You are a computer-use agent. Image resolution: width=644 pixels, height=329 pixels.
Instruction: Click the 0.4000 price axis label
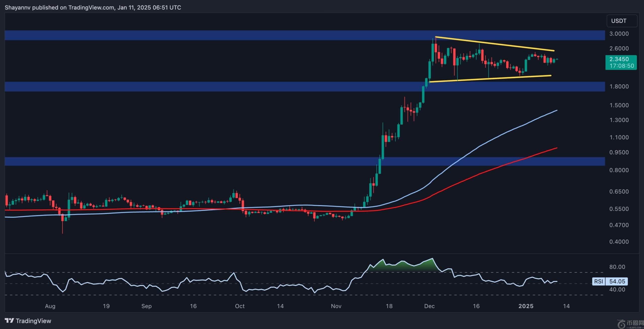click(619, 242)
